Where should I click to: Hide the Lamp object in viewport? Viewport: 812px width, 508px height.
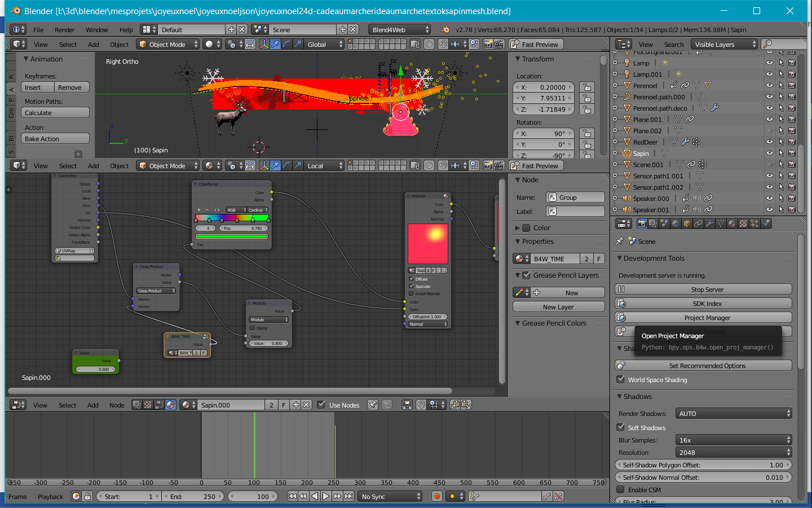pos(770,63)
